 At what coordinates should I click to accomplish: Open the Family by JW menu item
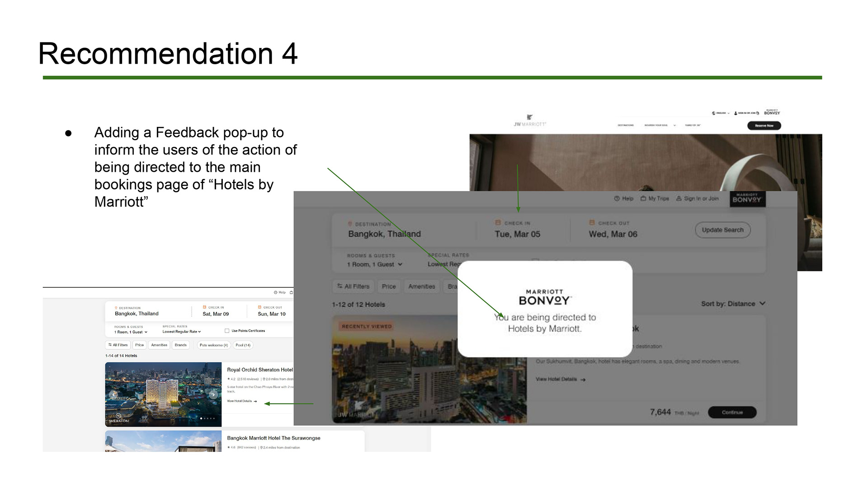(x=693, y=125)
